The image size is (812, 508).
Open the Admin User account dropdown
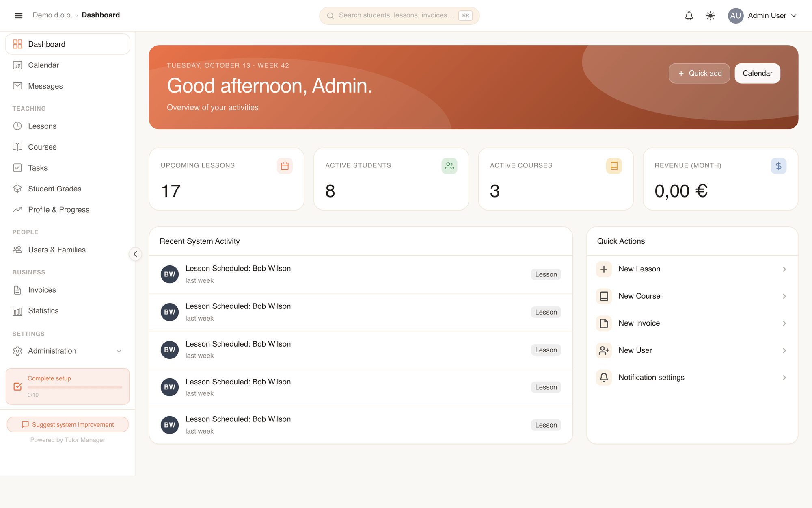click(x=763, y=16)
